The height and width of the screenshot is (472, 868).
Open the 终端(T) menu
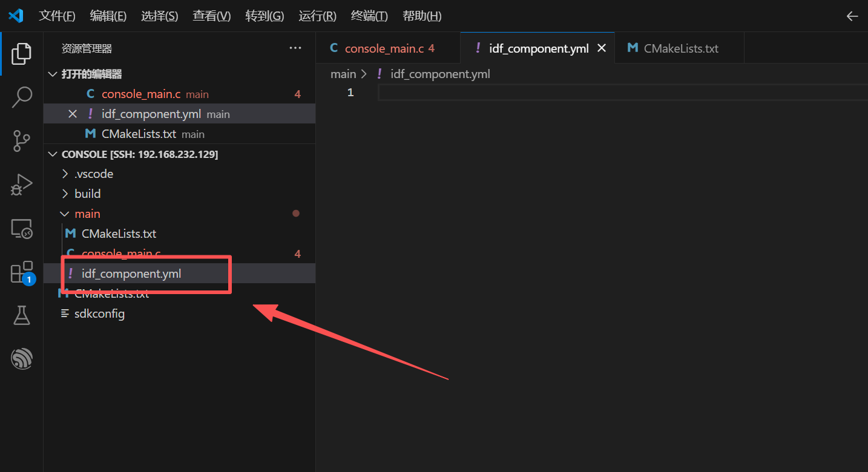(x=369, y=16)
